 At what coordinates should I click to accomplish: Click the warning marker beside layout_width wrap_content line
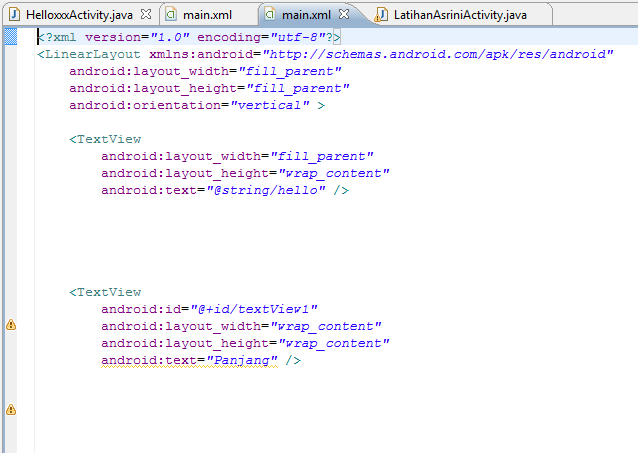[11, 325]
